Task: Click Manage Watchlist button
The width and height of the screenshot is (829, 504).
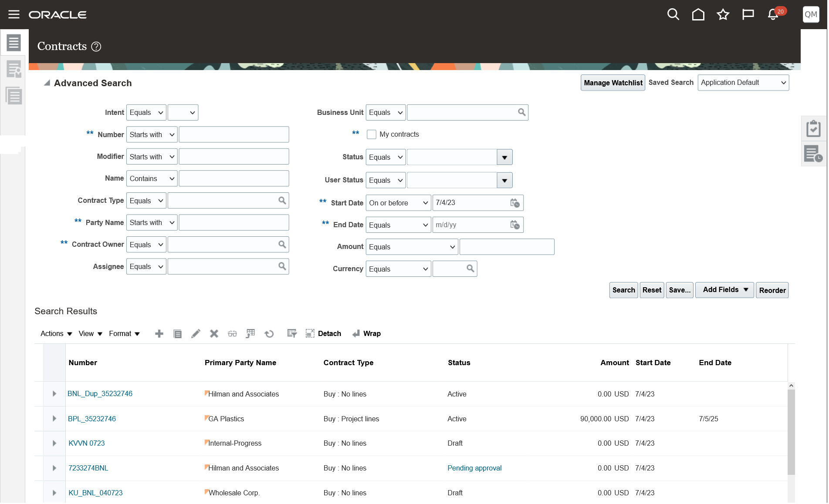Action: (x=612, y=83)
